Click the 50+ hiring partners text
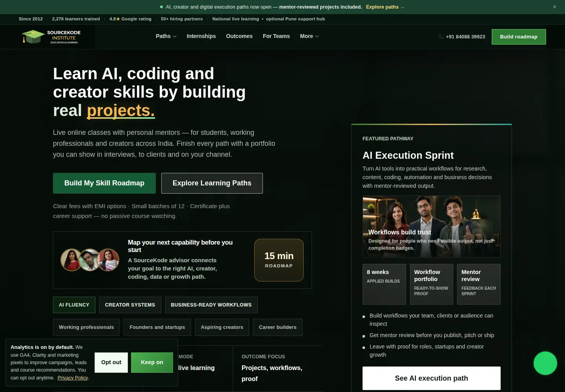 point(182,19)
